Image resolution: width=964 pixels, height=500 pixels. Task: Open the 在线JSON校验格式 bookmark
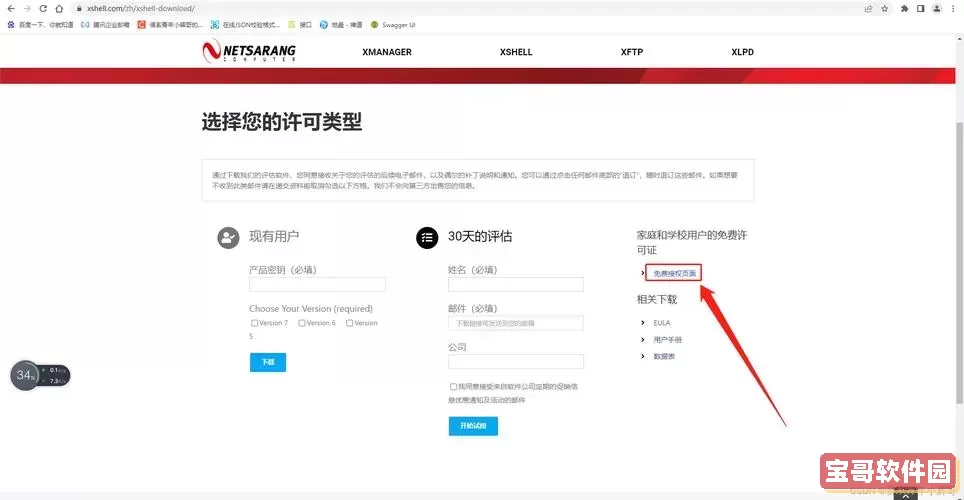coord(245,25)
